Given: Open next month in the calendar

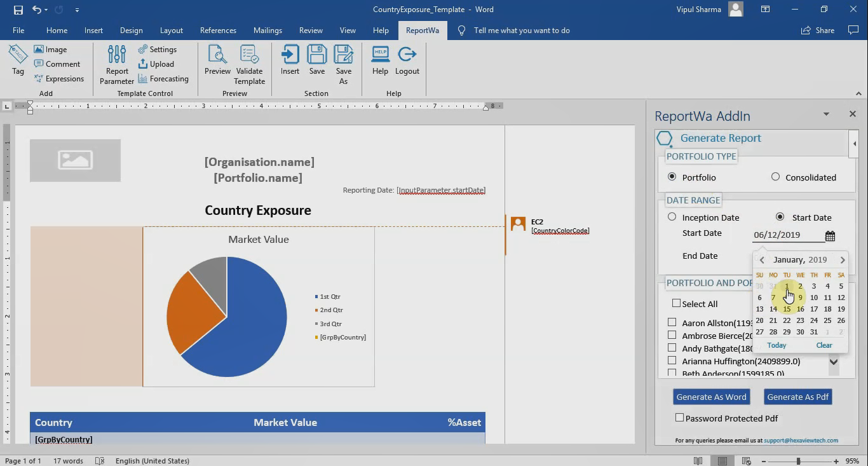Looking at the screenshot, I should [x=843, y=259].
